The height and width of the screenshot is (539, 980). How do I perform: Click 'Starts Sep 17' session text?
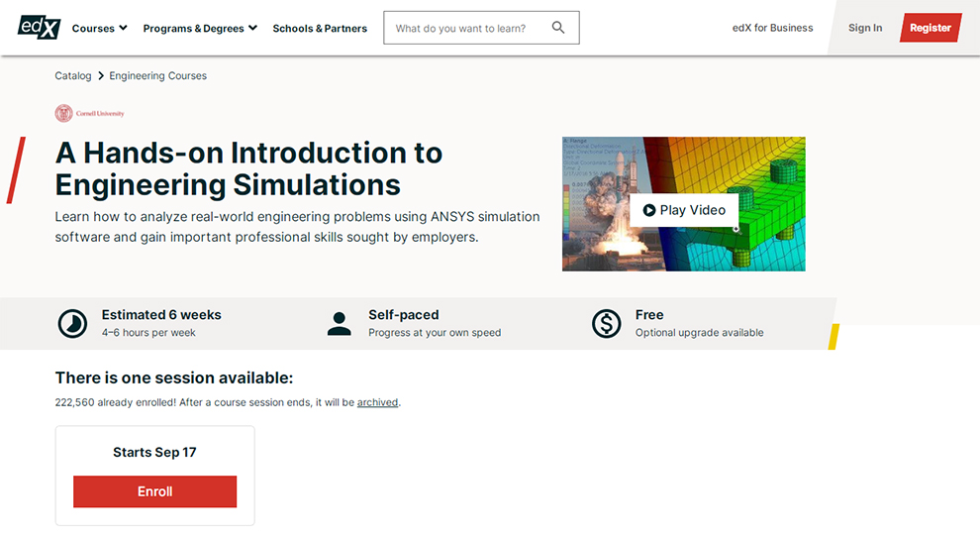[x=154, y=452]
